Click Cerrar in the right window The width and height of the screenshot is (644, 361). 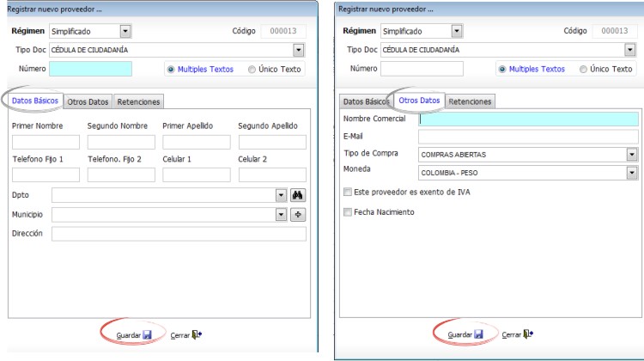click(x=518, y=334)
